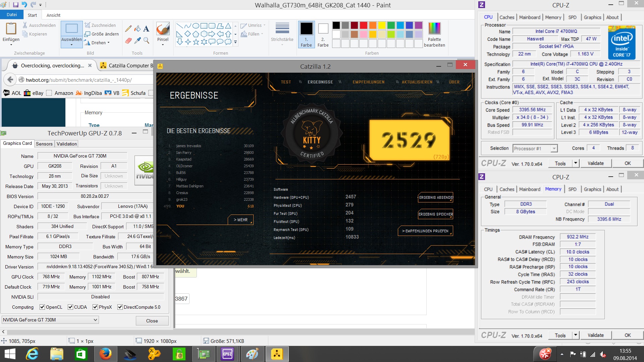Switch to Sensors tab in GPU-Z
The width and height of the screenshot is (644, 362).
click(44, 144)
